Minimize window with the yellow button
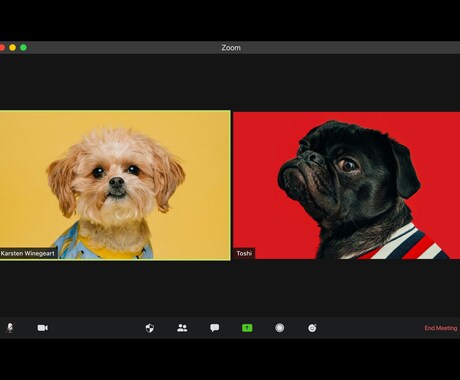460x380 pixels. coord(13,48)
